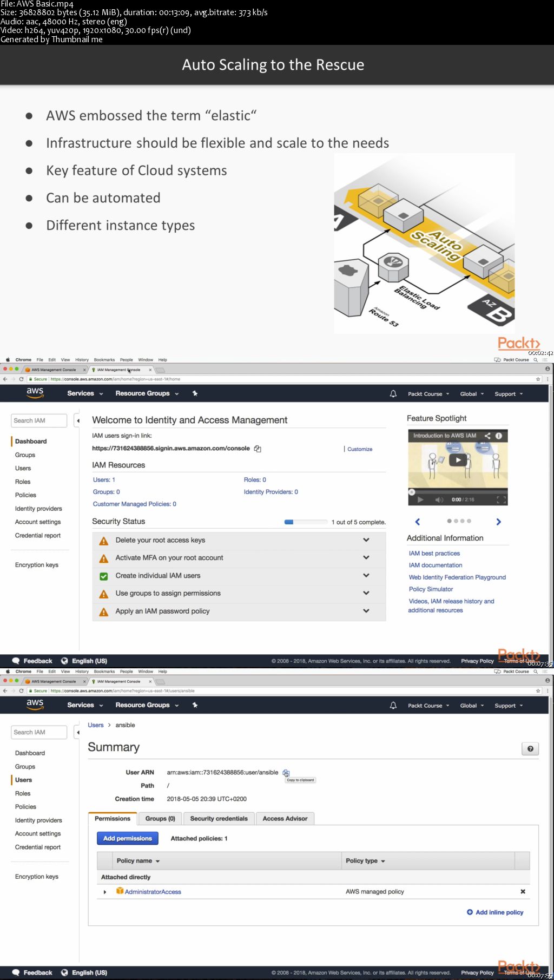The height and width of the screenshot is (980, 554).
Task: Click the English (US) globe on the ansible user page
Action: point(64,972)
